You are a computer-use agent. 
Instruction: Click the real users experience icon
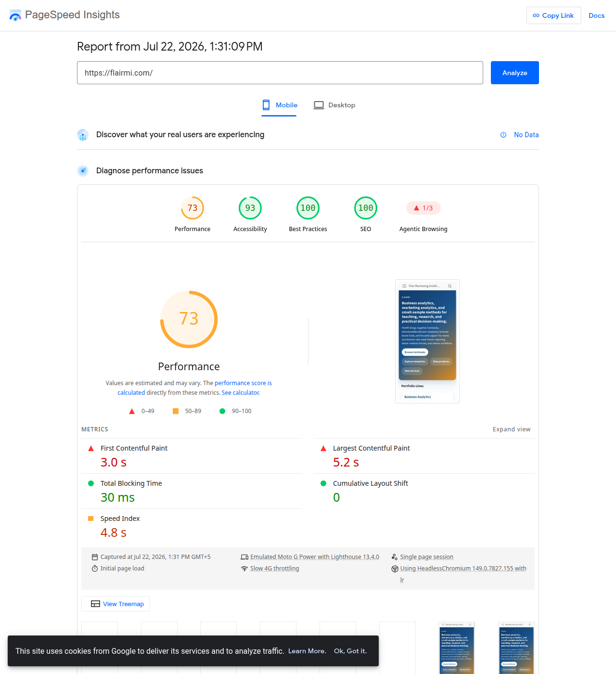tap(83, 135)
